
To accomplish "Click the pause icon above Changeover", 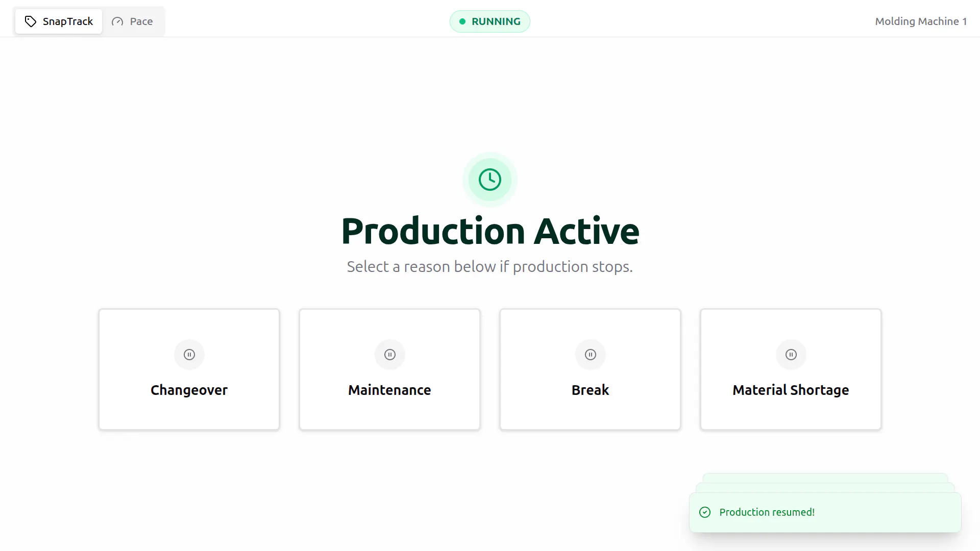I will [x=189, y=355].
